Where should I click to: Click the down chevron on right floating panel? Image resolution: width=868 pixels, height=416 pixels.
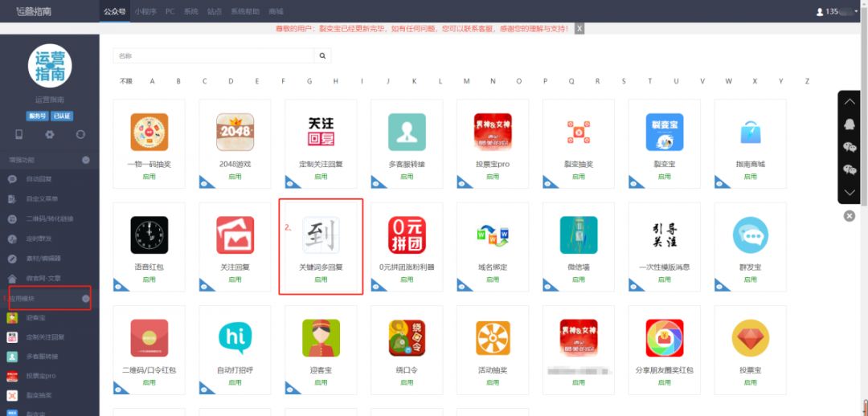tap(850, 193)
